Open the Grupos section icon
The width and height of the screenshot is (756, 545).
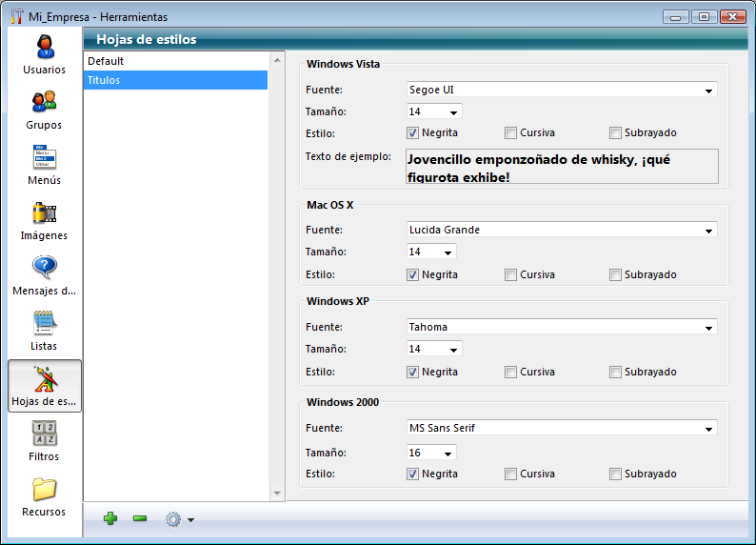44,102
